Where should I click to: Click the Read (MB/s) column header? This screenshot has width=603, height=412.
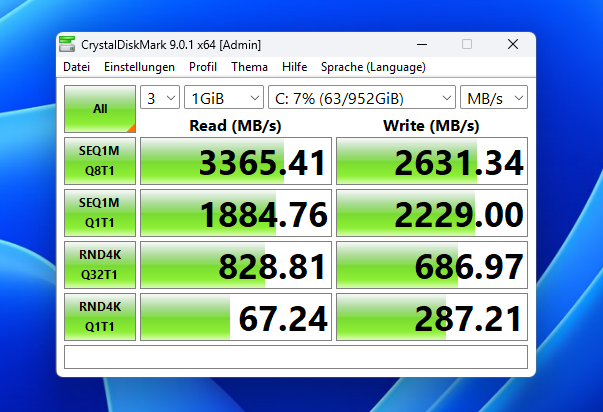pos(235,126)
